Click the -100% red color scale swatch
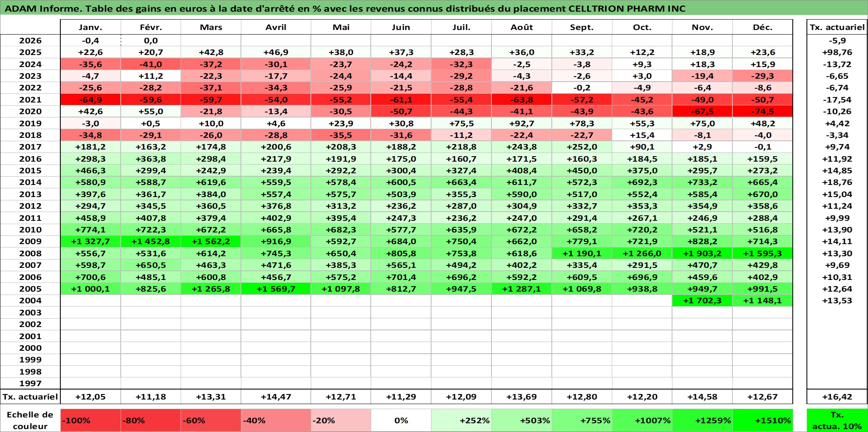Viewport: 868px width, 432px height. (x=91, y=420)
